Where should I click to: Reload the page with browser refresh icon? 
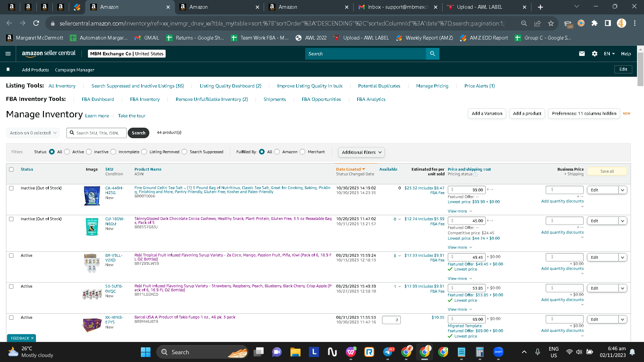[36, 23]
